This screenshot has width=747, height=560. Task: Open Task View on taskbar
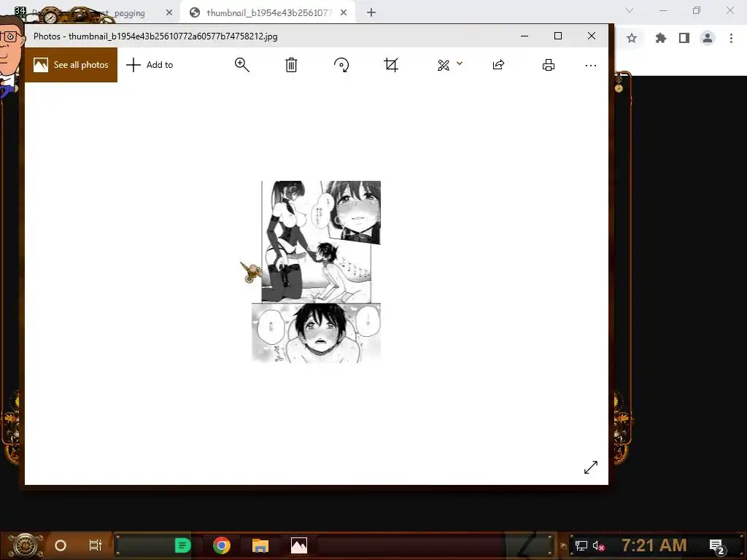(x=96, y=545)
